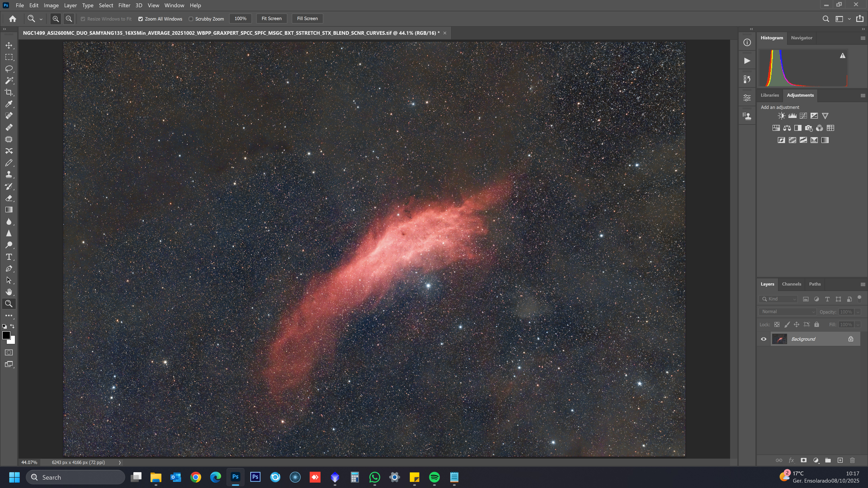Add a Levels adjustment
Image resolution: width=868 pixels, height=488 pixels.
point(792,116)
